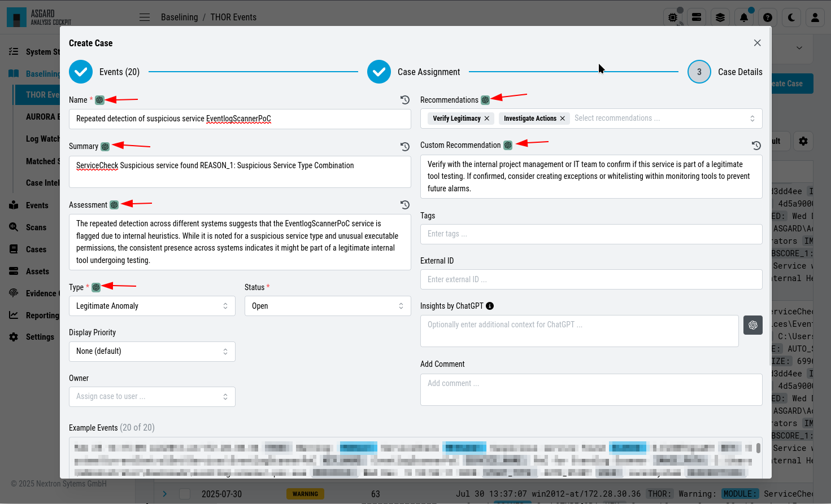Image resolution: width=831 pixels, height=504 pixels.
Task: Remove the Verify Legitimacy recommendation chip
Action: pyautogui.click(x=487, y=119)
